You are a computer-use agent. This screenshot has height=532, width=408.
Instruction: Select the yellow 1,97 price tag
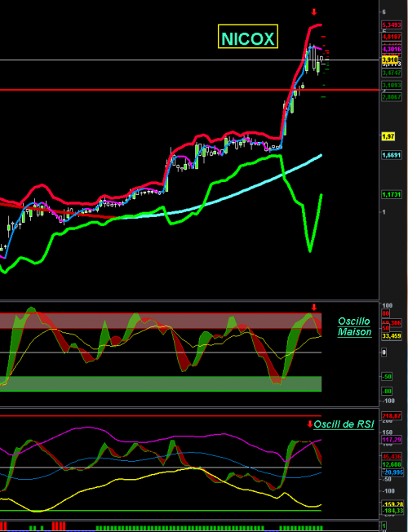[x=388, y=136]
